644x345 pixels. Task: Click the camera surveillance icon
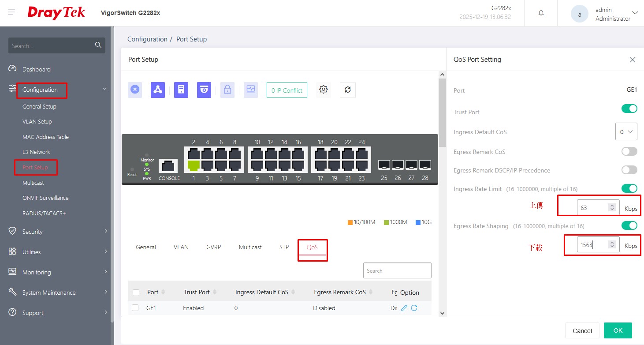click(x=204, y=90)
